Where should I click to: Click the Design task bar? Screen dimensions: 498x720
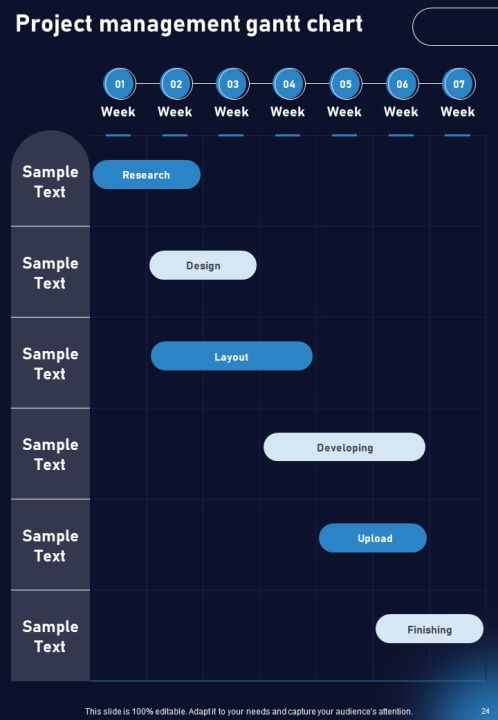click(x=203, y=265)
